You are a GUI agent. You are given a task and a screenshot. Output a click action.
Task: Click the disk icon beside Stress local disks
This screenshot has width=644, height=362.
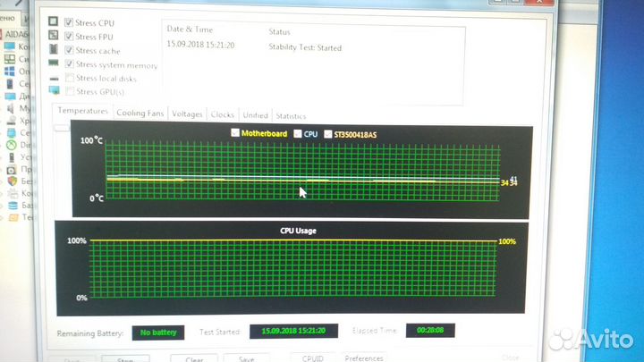point(54,78)
